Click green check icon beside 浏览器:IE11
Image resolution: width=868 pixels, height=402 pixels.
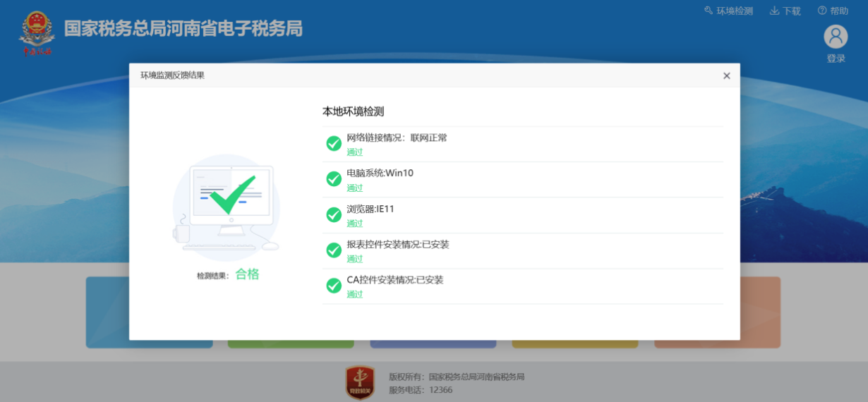[x=334, y=215]
